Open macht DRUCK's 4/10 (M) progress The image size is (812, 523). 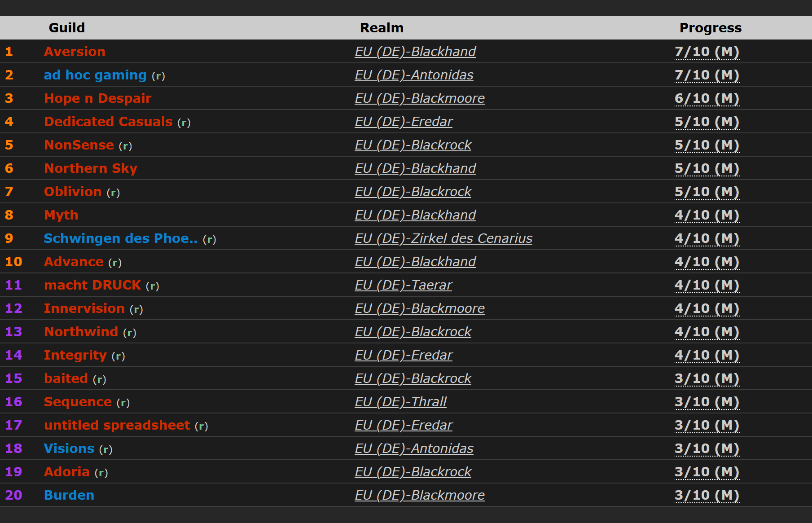(x=707, y=285)
